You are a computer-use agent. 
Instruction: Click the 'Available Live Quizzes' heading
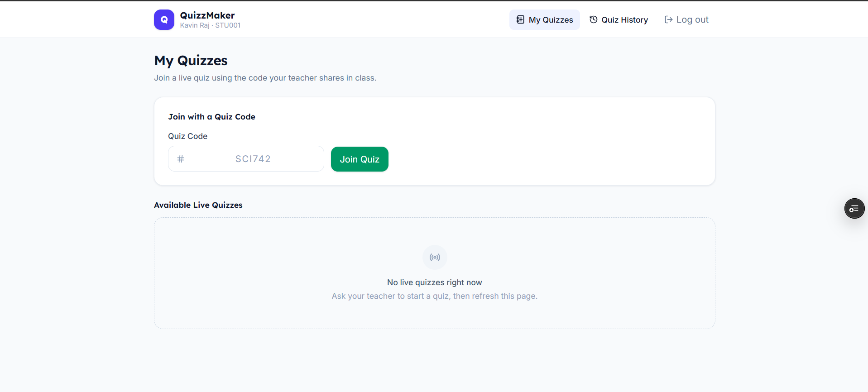click(x=198, y=205)
